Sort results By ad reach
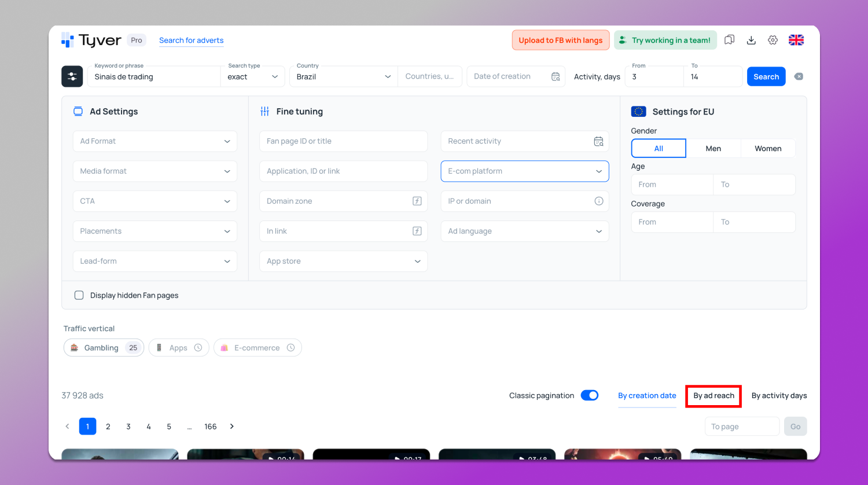The width and height of the screenshot is (868, 485). click(713, 396)
